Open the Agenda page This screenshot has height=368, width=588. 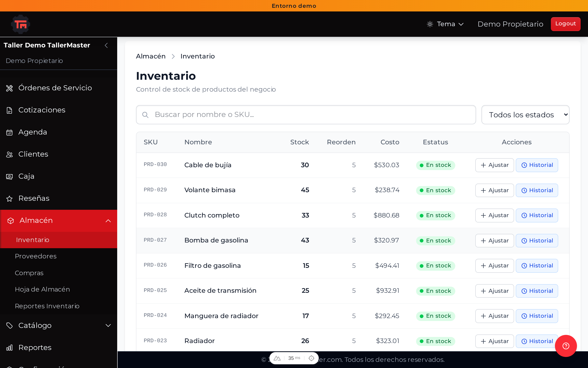tap(59, 132)
